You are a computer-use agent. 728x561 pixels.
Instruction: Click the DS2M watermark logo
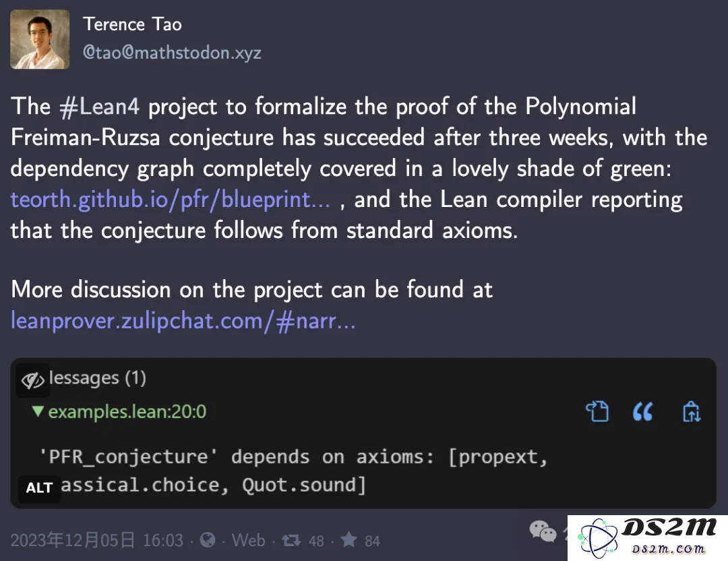click(x=648, y=538)
